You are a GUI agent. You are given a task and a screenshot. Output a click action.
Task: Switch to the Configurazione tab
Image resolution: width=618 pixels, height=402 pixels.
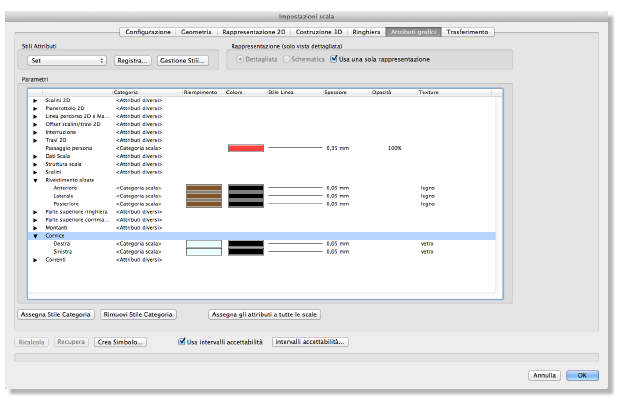(148, 32)
